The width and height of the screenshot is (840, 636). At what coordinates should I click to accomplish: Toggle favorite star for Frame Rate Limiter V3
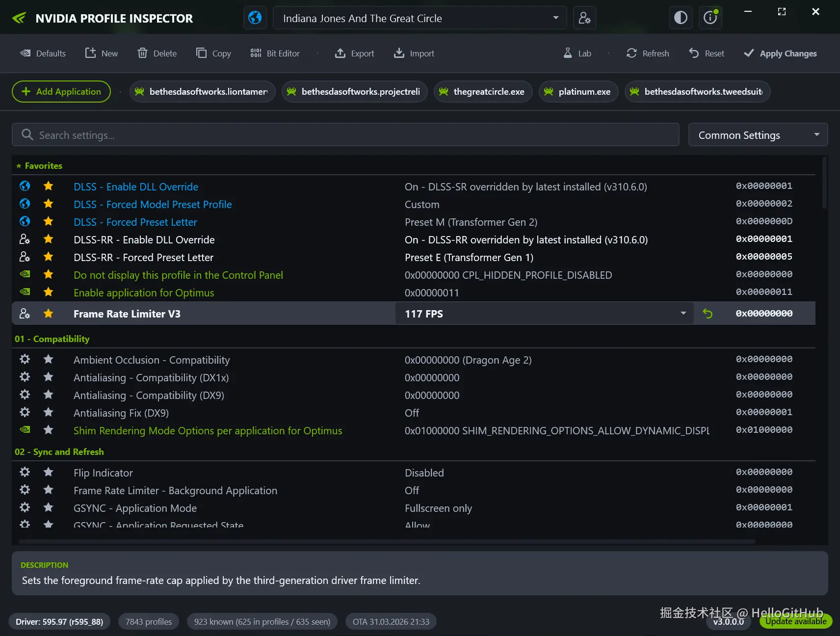(48, 314)
